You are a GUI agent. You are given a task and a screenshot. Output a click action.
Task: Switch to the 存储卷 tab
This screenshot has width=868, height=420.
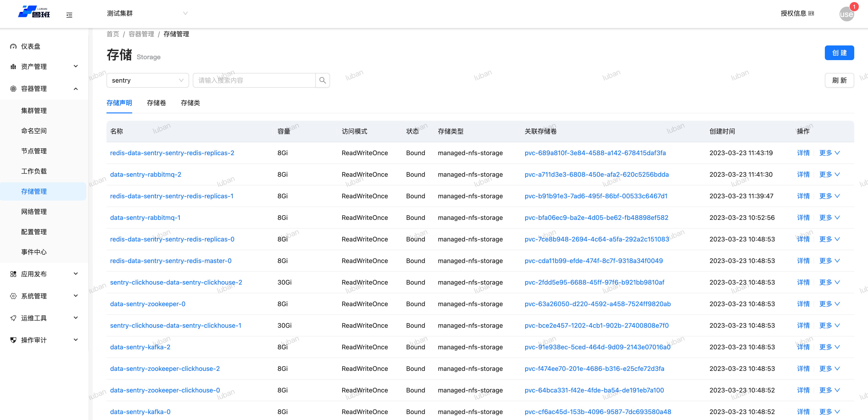(x=156, y=103)
